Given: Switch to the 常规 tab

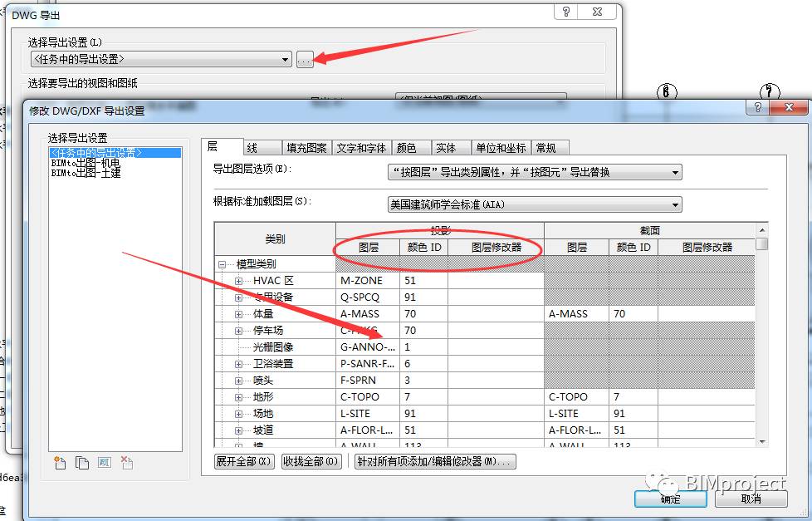Looking at the screenshot, I should 550,148.
